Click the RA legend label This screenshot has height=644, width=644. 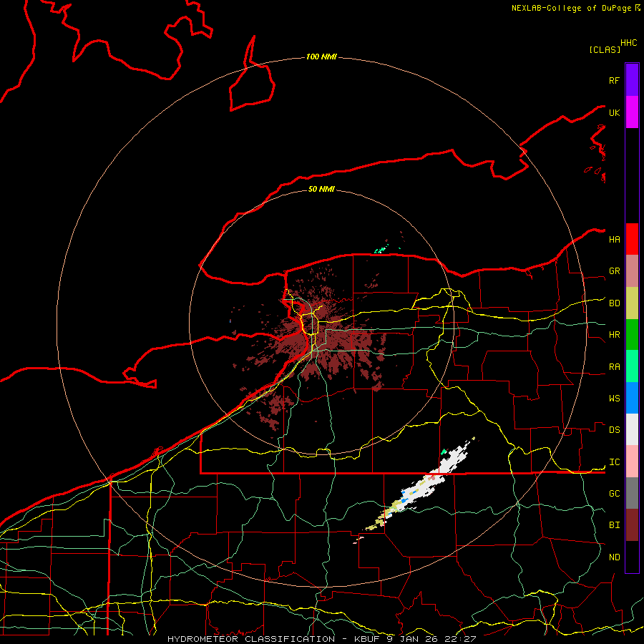pos(614,367)
